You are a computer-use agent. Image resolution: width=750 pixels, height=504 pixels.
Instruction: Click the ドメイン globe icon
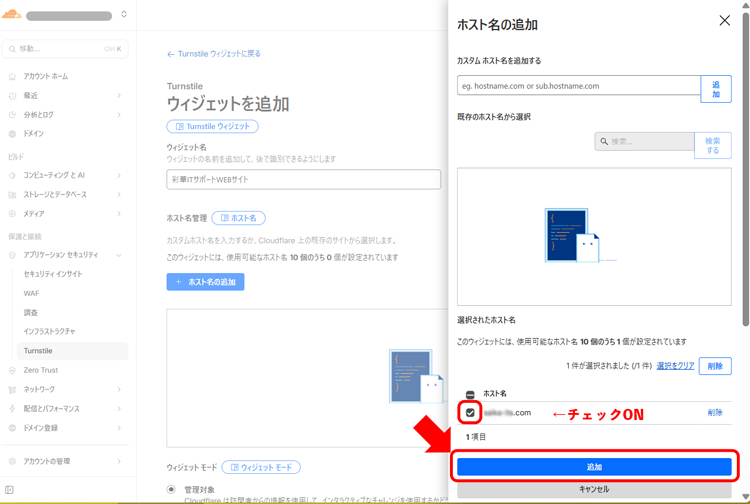12,134
